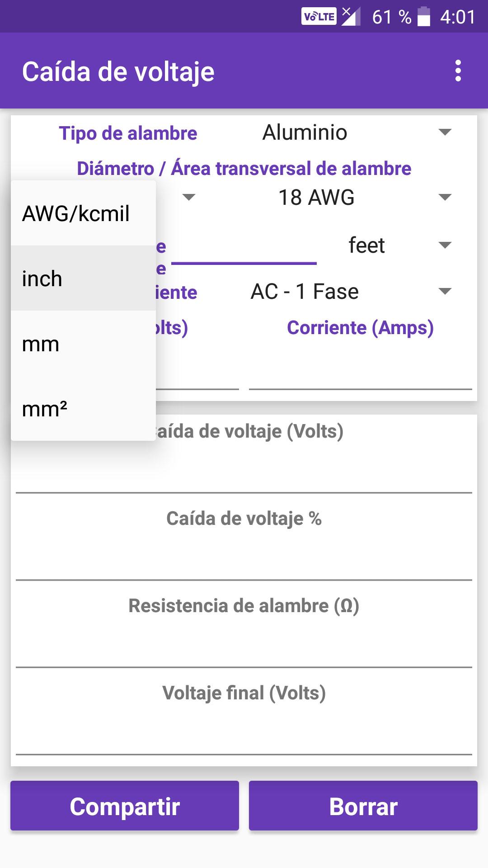Tap the VoLTE status icon
The height and width of the screenshot is (868, 488).
(x=319, y=17)
